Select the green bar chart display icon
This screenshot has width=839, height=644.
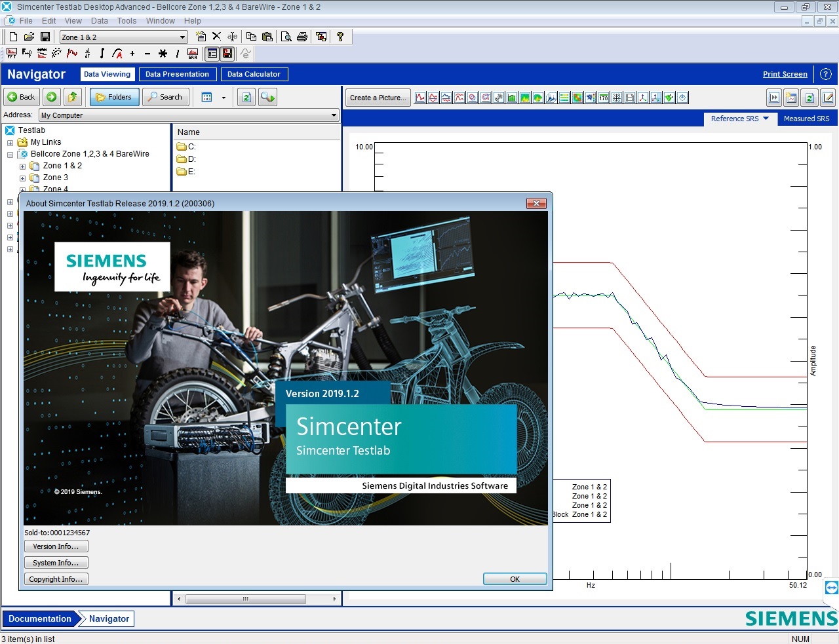[x=512, y=98]
